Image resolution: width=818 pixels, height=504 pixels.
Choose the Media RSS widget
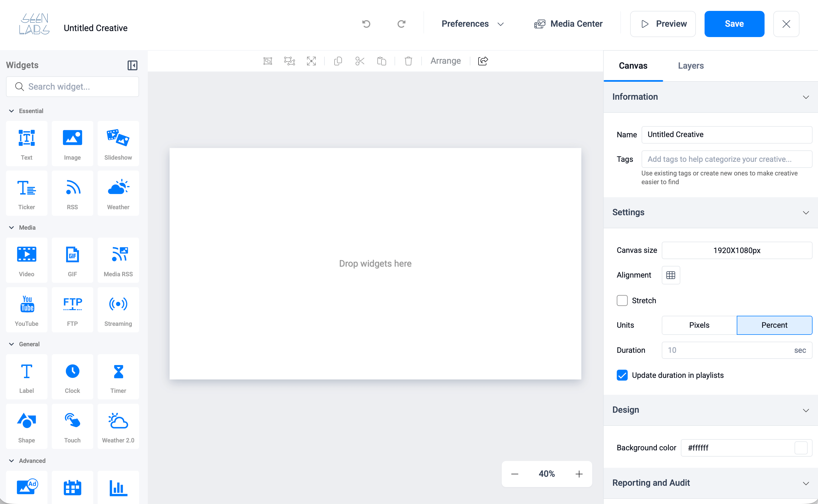click(x=118, y=260)
